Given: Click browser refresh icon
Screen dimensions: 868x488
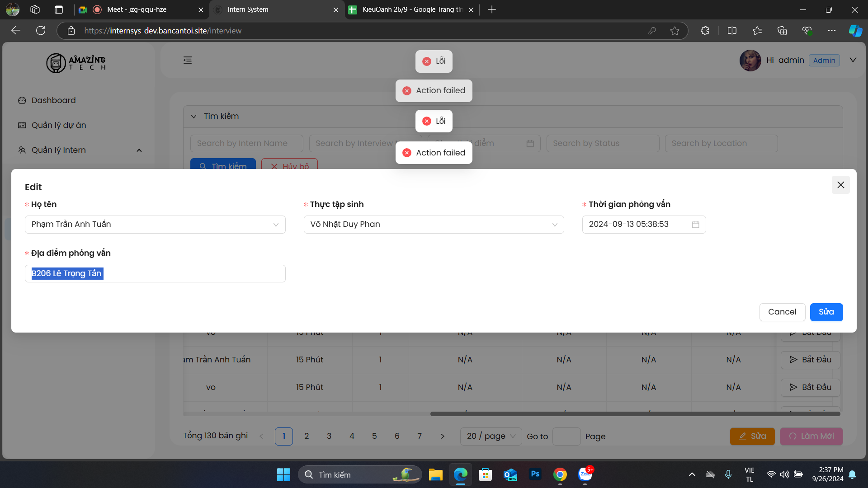Looking at the screenshot, I should point(41,31).
